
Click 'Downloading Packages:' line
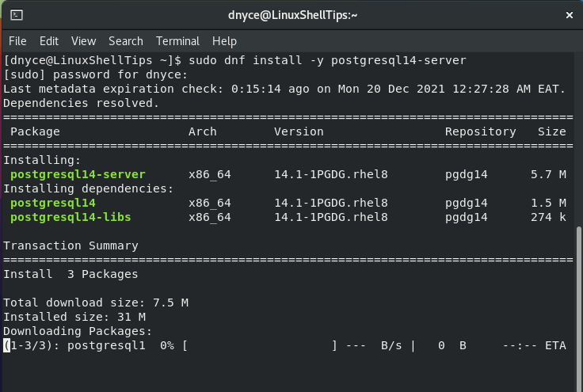(78, 331)
